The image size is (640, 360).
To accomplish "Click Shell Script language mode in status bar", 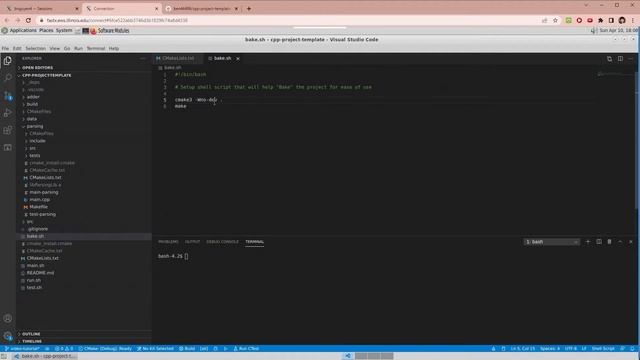I will (x=603, y=349).
